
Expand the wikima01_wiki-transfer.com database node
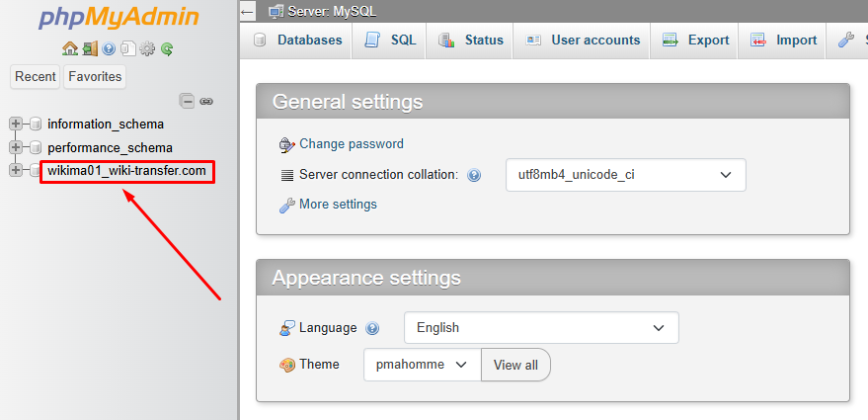click(x=16, y=170)
